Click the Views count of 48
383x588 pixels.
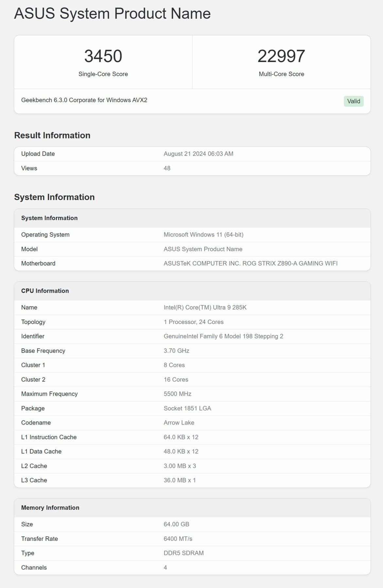(167, 168)
